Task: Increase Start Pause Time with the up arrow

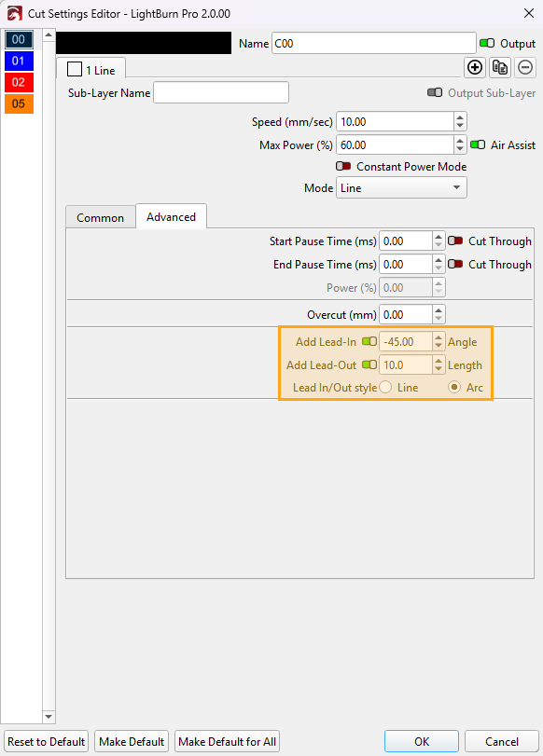Action: [x=439, y=236]
